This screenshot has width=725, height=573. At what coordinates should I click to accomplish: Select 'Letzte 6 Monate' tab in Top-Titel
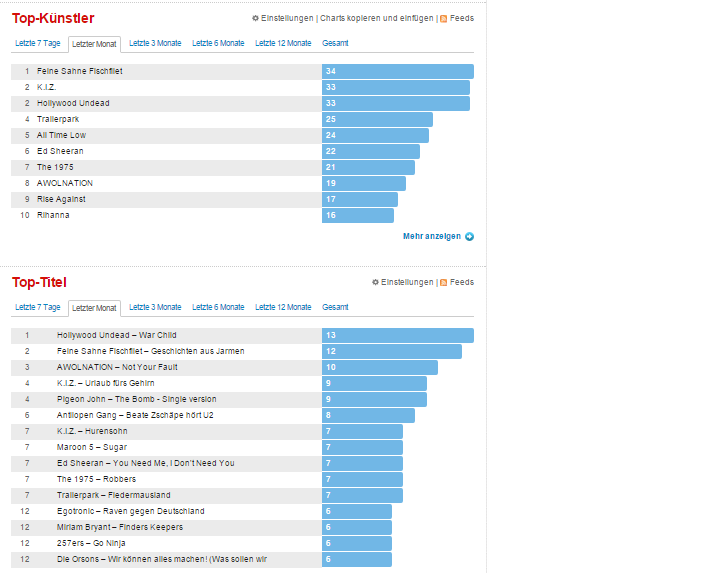[x=218, y=307]
